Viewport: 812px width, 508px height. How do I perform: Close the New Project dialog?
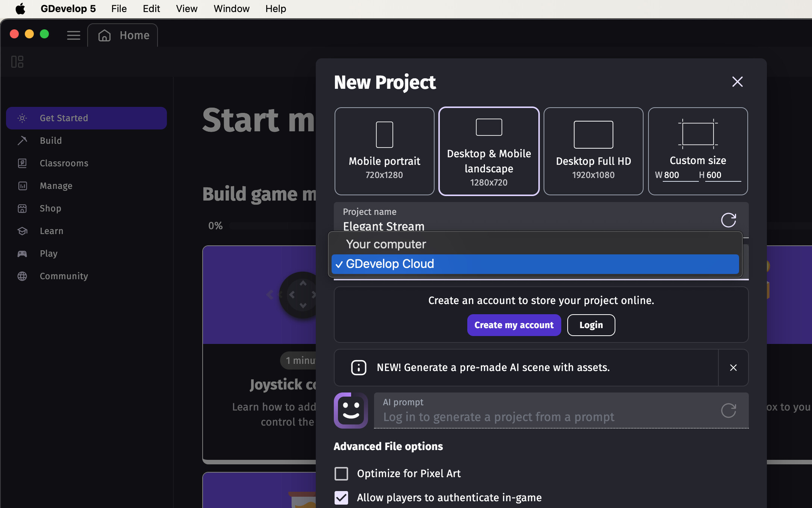737,82
